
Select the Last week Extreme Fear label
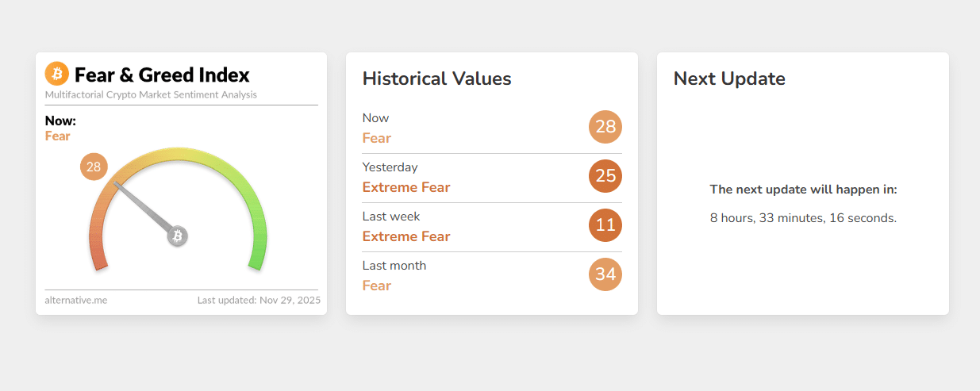point(406,236)
